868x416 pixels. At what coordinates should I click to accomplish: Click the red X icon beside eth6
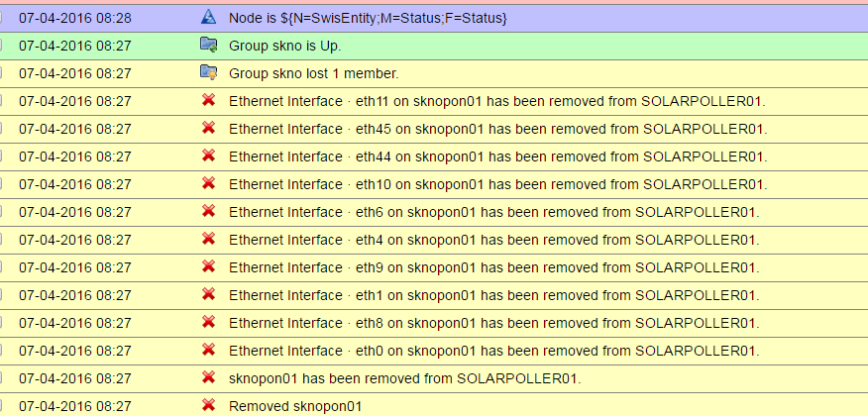coord(208,211)
